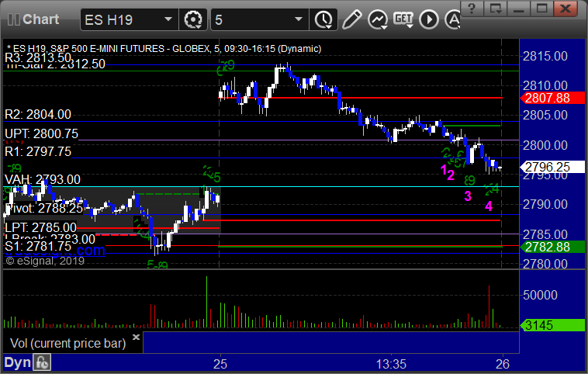The height and width of the screenshot is (374, 588).
Task: Click the Dyn label in status bar
Action: [x=17, y=362]
